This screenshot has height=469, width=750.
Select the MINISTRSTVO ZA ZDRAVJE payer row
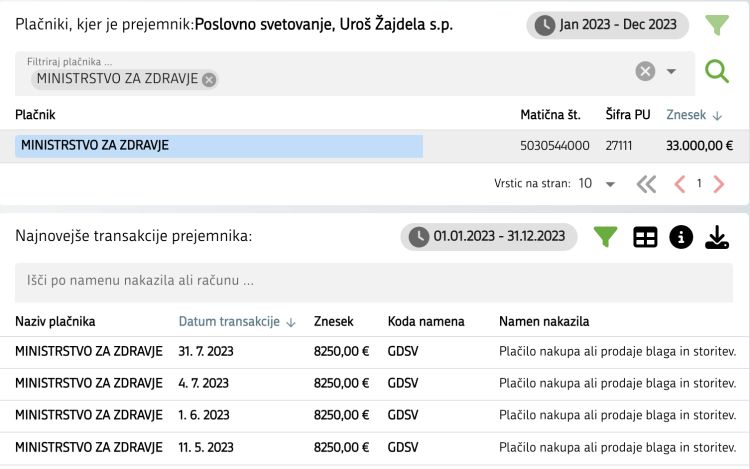pyautogui.click(x=375, y=145)
